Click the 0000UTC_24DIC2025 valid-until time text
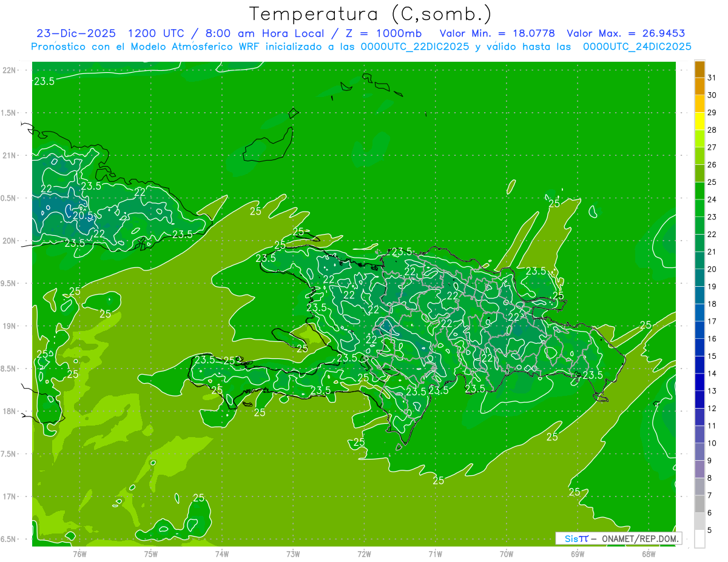The image size is (728, 562). point(637,47)
